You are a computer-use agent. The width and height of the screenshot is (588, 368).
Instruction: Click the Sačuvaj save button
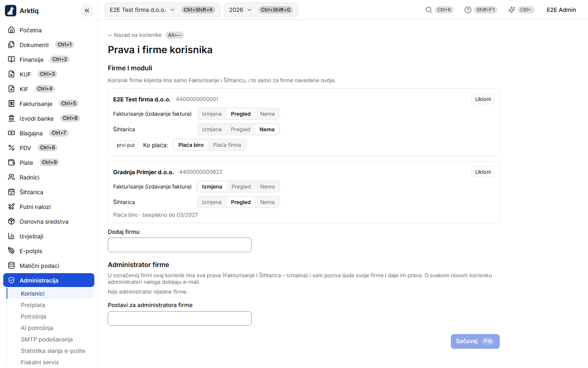(x=475, y=341)
